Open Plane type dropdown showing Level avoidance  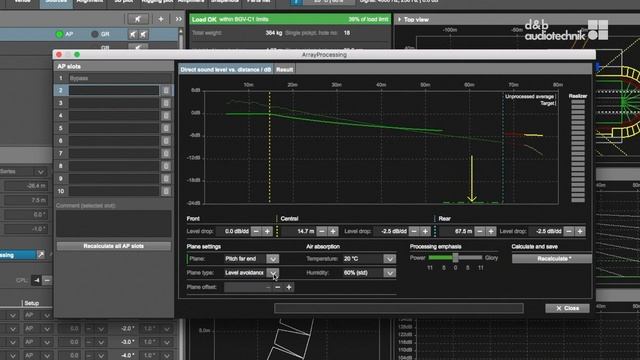pos(273,273)
